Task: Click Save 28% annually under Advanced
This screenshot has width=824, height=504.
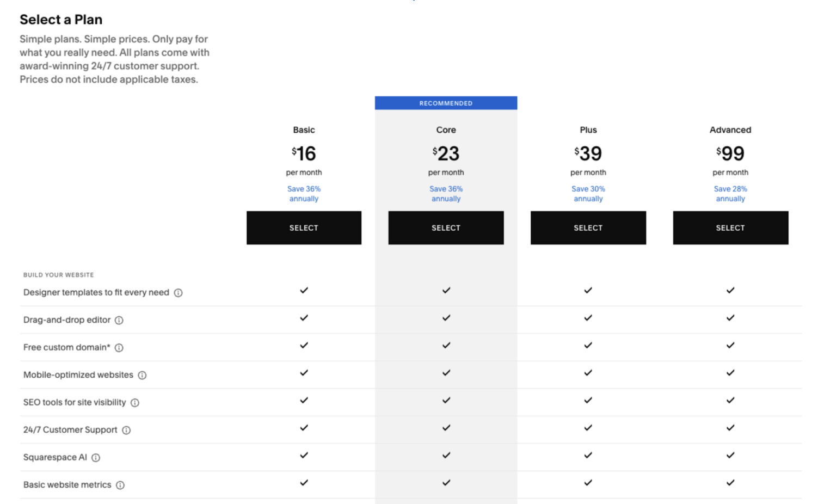Action: coord(730,194)
